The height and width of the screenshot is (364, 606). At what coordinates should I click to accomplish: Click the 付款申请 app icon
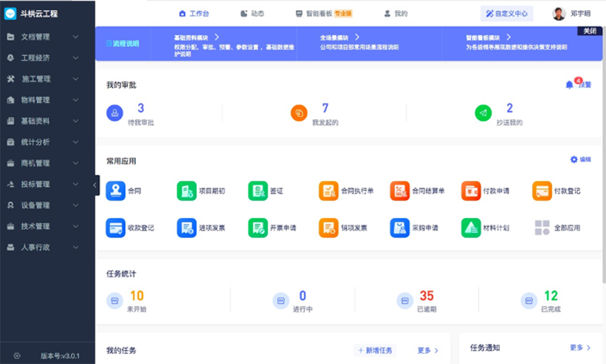pos(471,191)
